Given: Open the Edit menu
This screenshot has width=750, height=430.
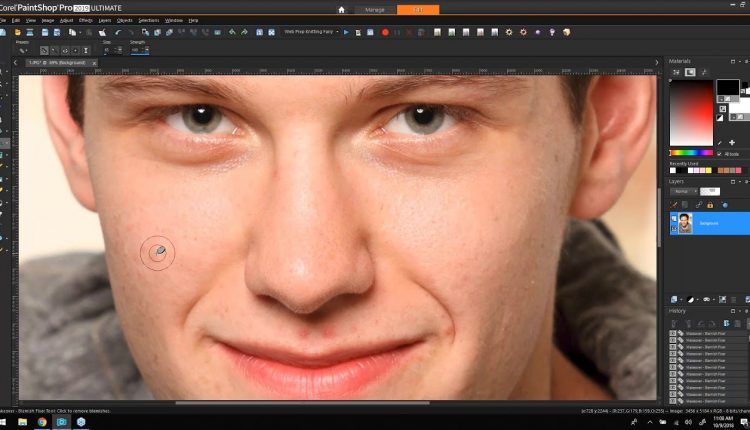Looking at the screenshot, I should click(x=16, y=21).
